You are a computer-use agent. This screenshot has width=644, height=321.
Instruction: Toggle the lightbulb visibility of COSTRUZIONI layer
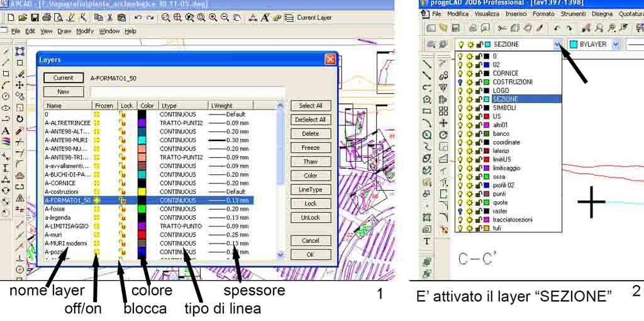tap(461, 82)
